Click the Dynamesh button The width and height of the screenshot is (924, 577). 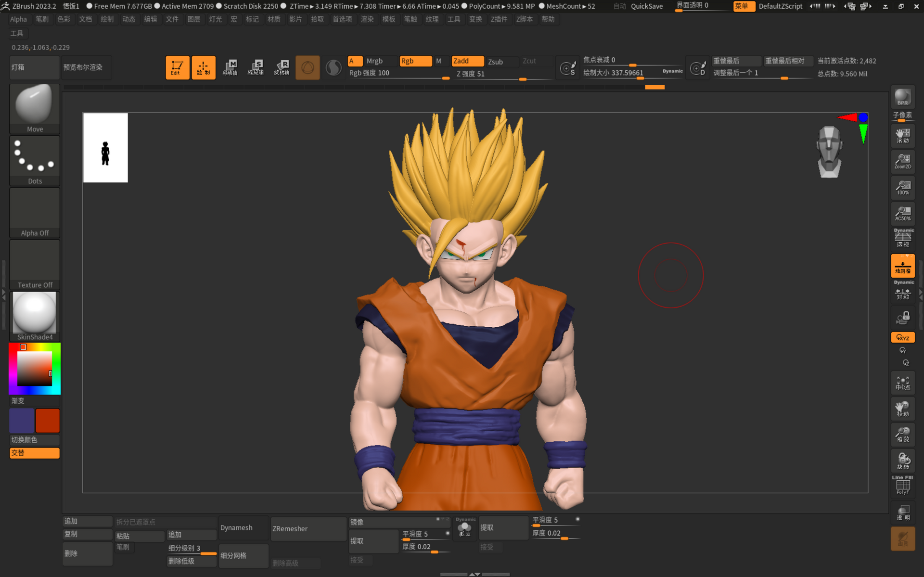[243, 528]
